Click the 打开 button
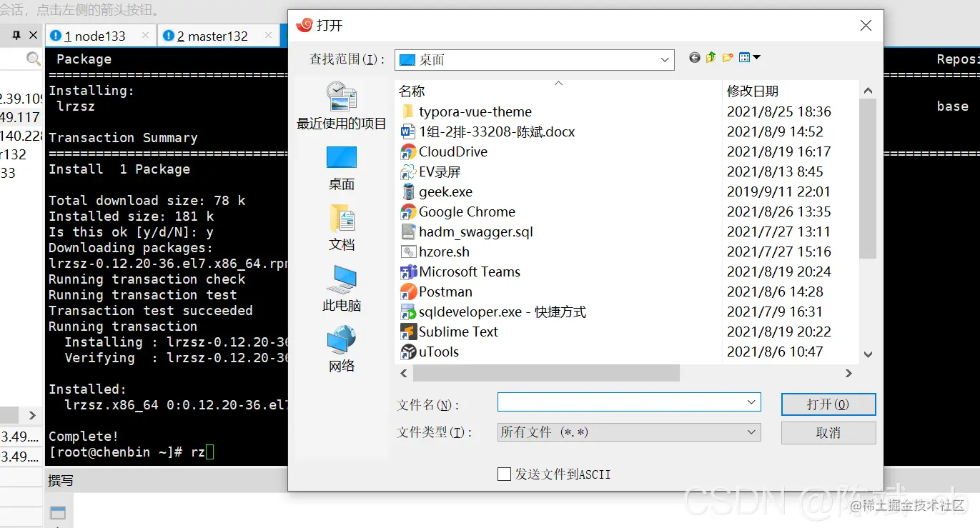Viewport: 980px width, 528px height. (x=828, y=404)
